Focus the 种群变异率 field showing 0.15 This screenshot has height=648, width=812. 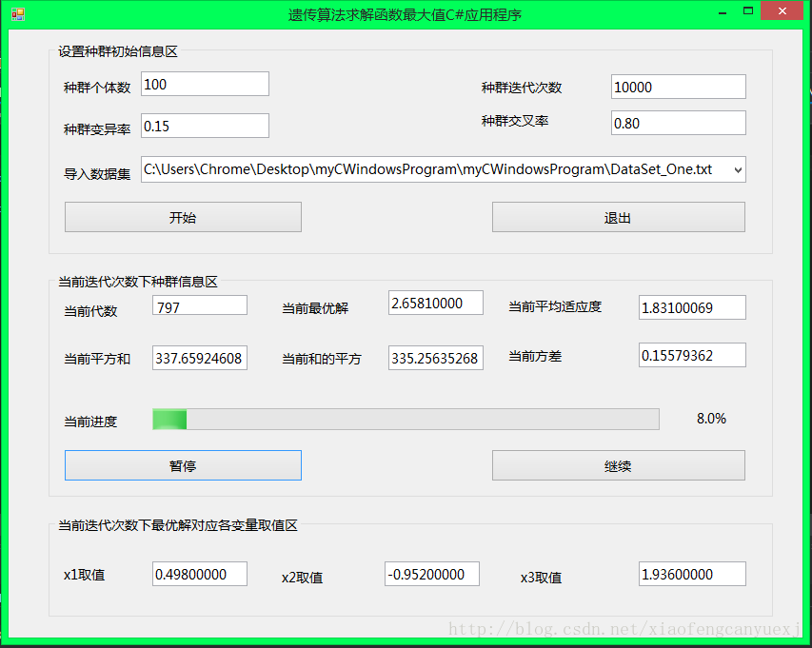(x=205, y=126)
